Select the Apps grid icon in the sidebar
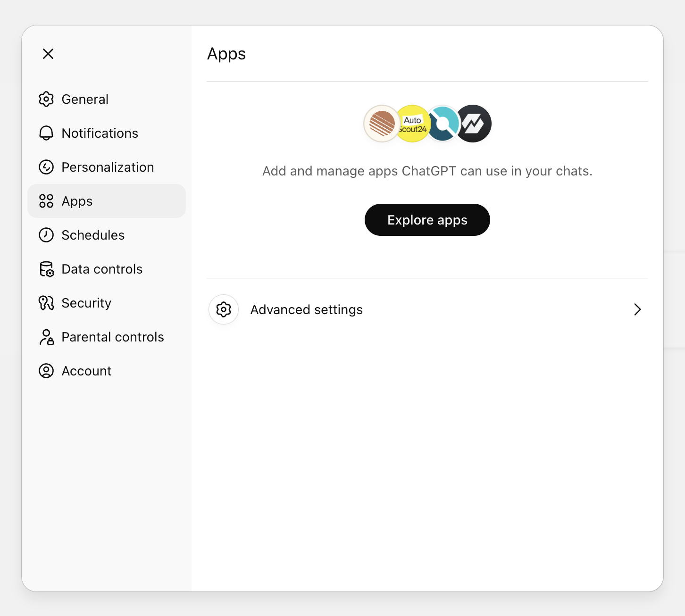Screen dimensions: 685x616 pos(46,201)
